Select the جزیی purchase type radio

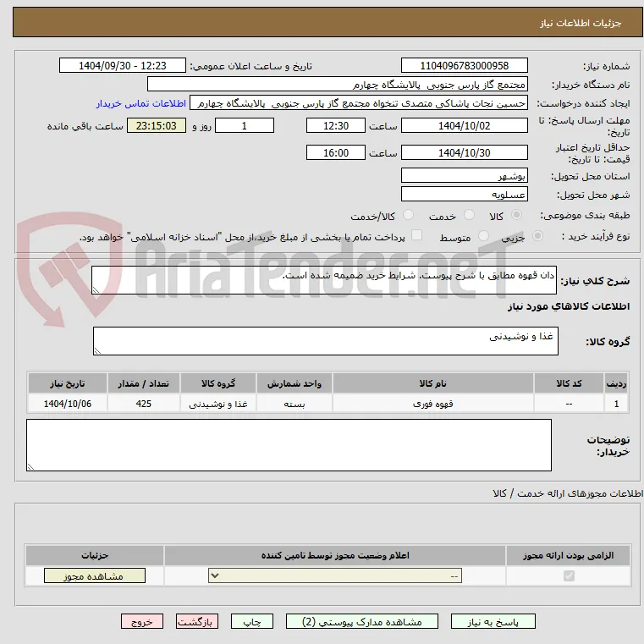(x=537, y=236)
